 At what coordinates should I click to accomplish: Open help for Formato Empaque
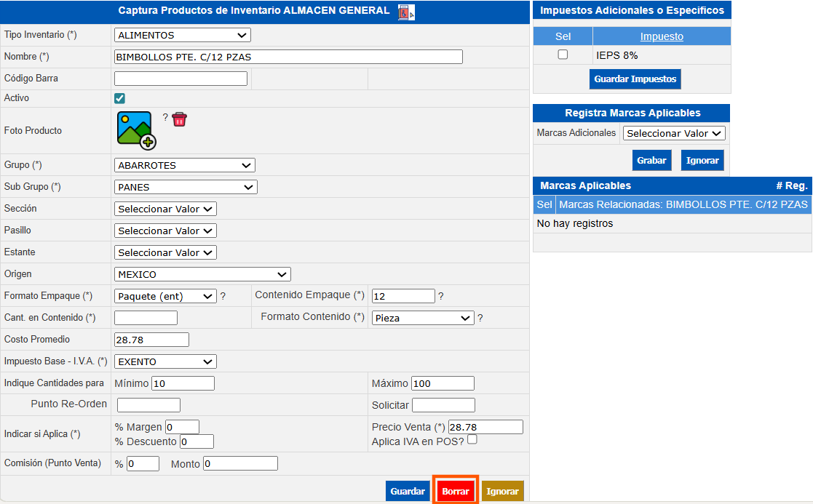(x=223, y=296)
